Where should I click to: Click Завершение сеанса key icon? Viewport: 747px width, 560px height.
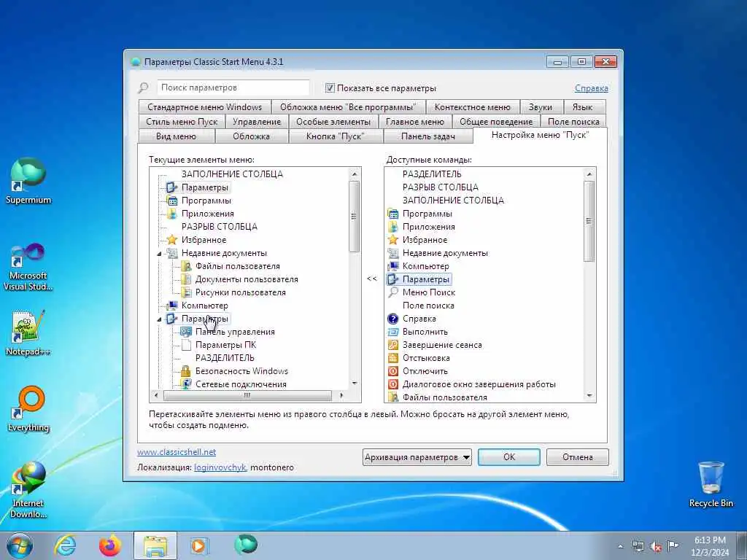(393, 345)
